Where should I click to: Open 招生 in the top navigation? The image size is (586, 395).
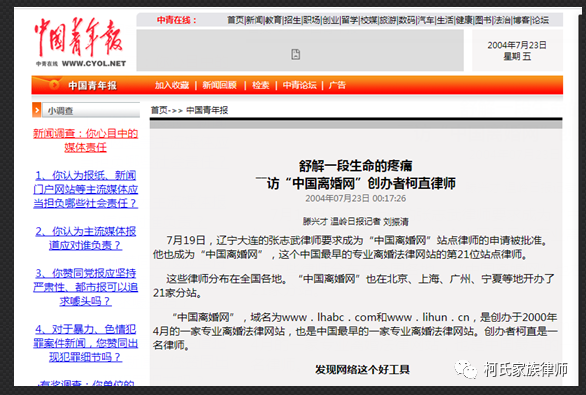293,20
